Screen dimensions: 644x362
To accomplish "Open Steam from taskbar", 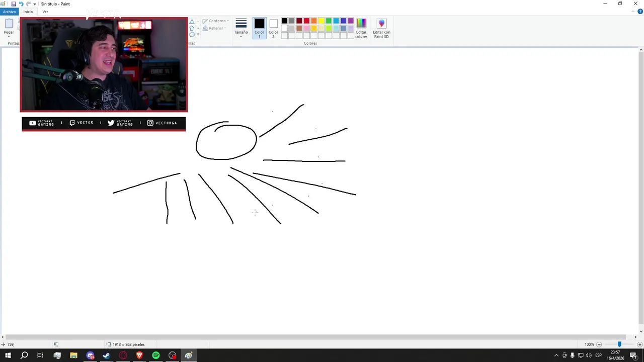I will pyautogui.click(x=106, y=355).
